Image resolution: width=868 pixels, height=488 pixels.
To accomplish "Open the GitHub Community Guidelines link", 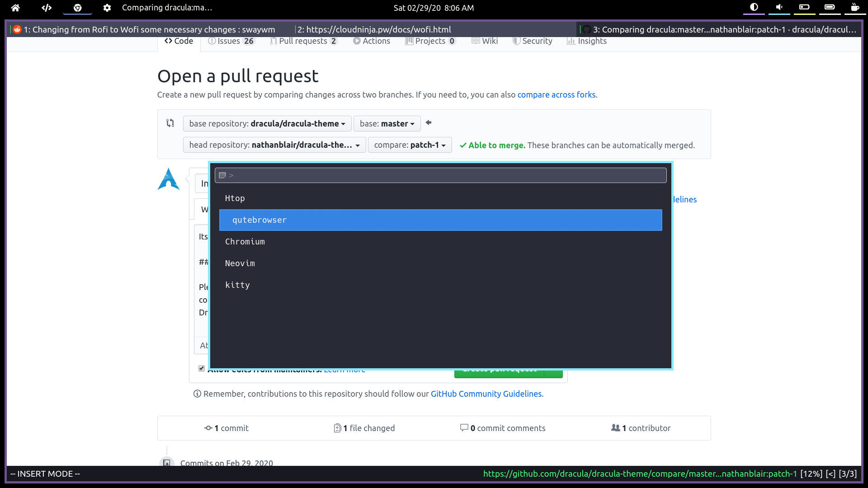I will [486, 394].
